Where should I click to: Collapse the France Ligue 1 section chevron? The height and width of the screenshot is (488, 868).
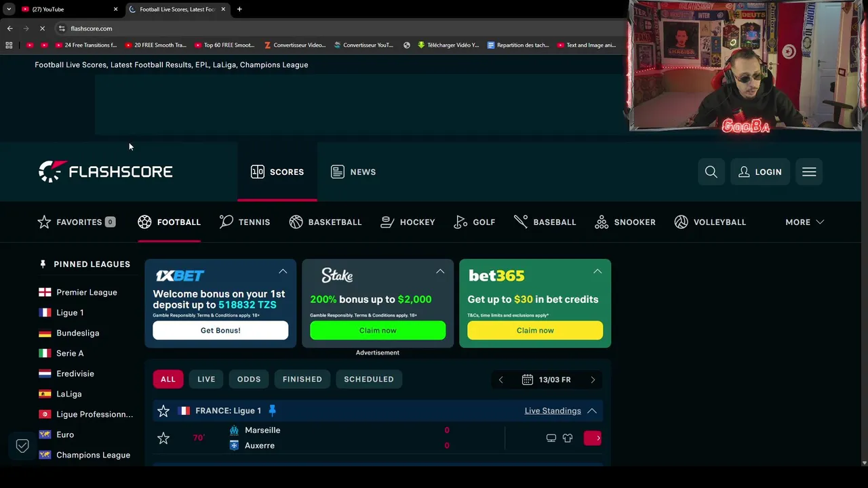[x=592, y=411]
